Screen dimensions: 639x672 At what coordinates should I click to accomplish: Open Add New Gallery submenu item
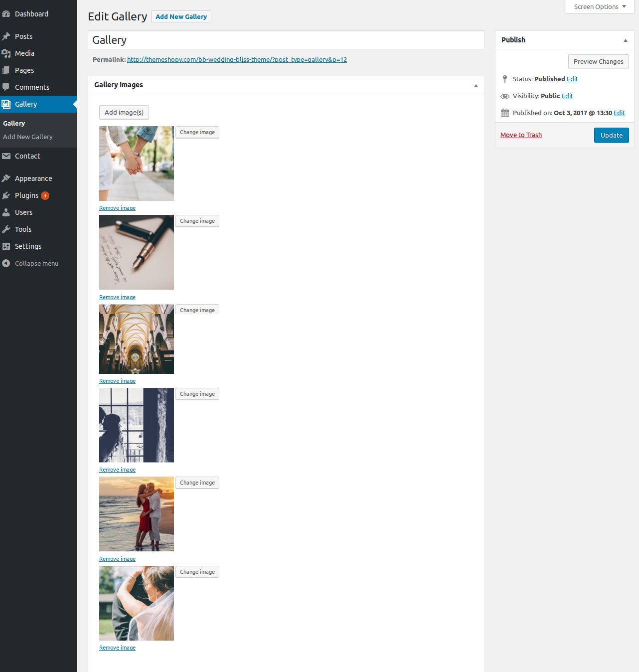[x=28, y=137]
